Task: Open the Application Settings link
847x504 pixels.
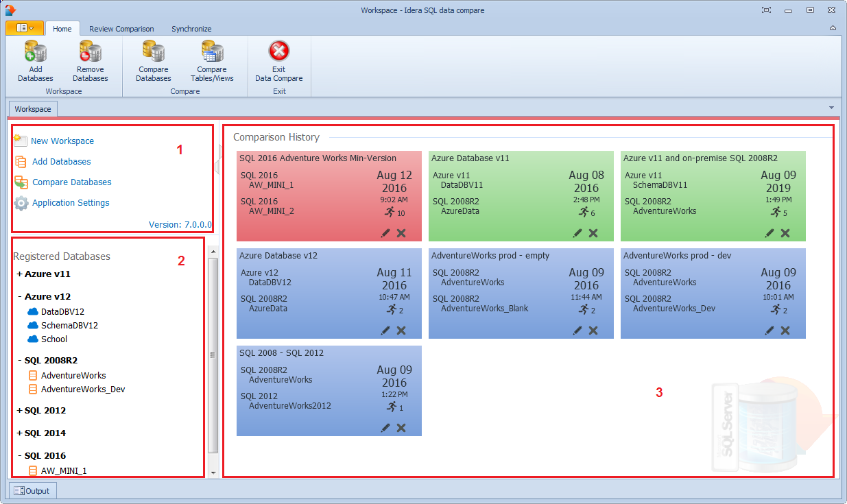Action: (71, 203)
